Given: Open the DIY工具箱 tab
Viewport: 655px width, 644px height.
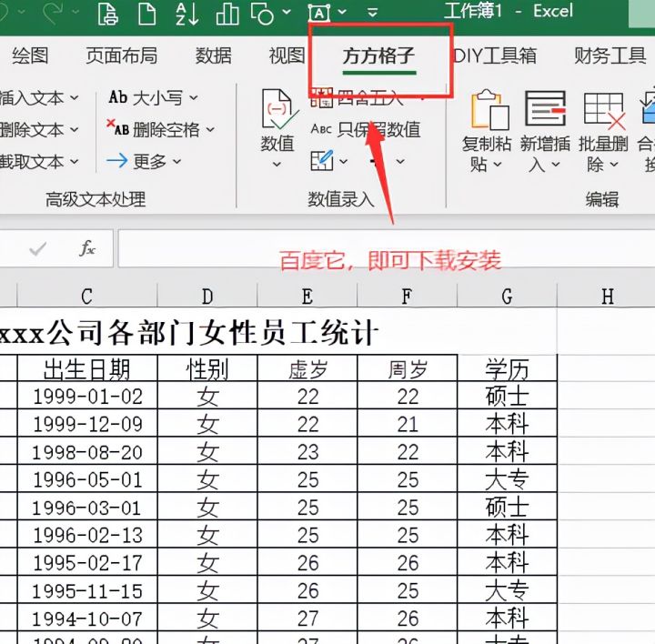Looking at the screenshot, I should coord(495,55).
